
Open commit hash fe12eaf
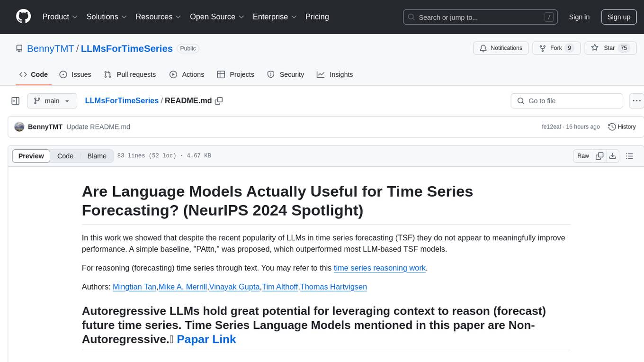click(552, 127)
